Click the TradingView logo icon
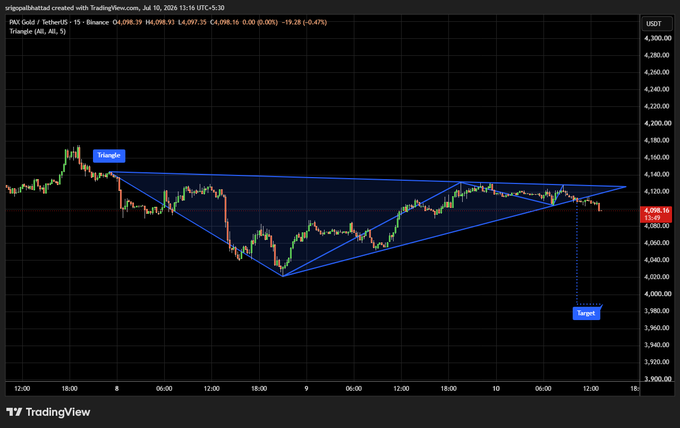Viewport: 680px width, 428px height. pos(14,412)
